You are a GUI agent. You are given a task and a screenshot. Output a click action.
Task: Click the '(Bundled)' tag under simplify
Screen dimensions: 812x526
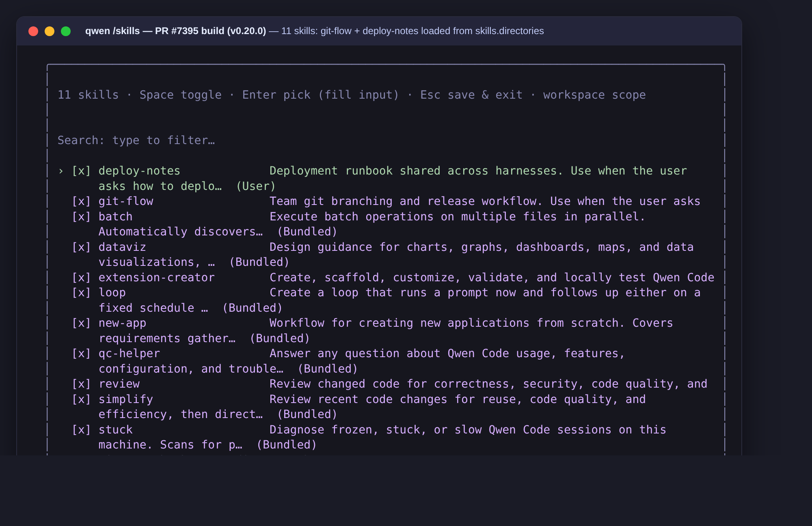[x=307, y=414]
